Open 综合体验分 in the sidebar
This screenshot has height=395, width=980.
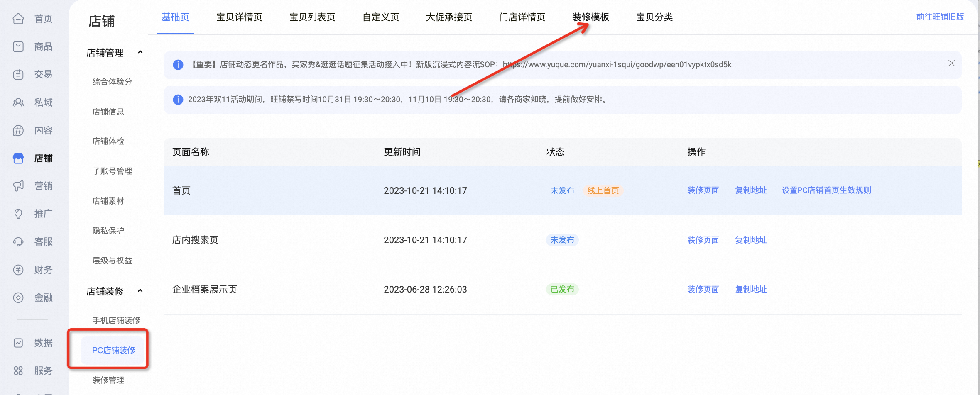click(x=112, y=82)
